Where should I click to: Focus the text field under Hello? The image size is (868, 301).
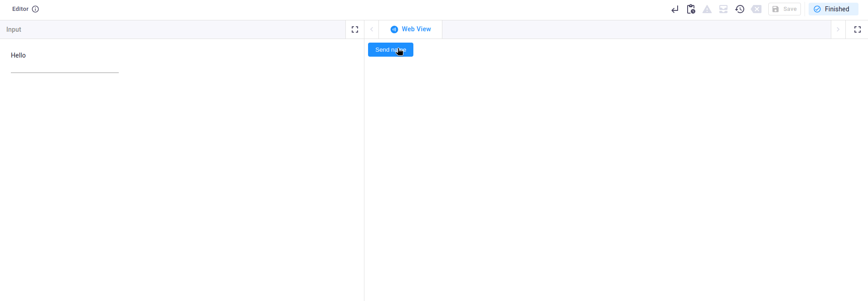pos(65,68)
